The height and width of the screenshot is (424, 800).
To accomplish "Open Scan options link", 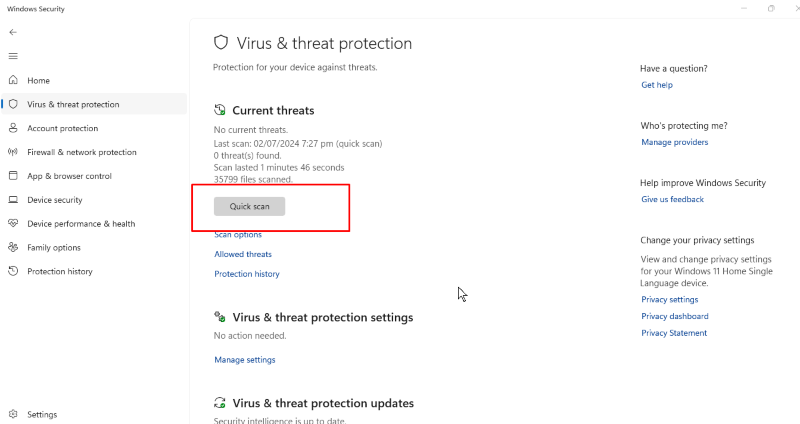I will (238, 235).
